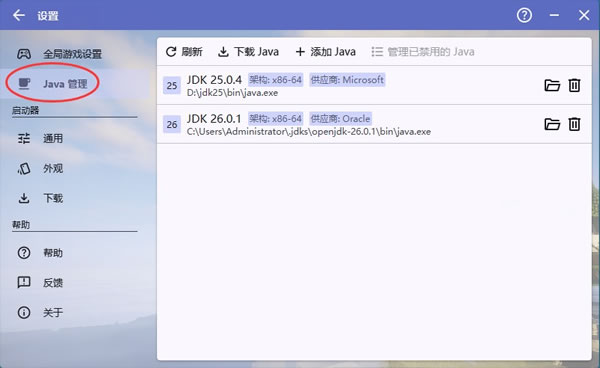Open the help question mark in title bar
Viewport: 600px width, 368px height.
pyautogui.click(x=524, y=15)
